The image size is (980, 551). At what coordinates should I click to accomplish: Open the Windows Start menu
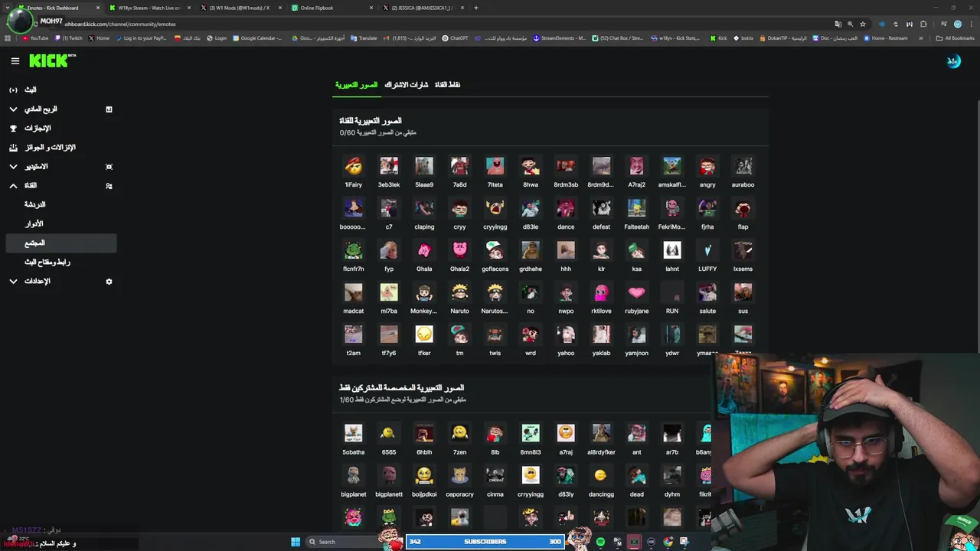click(x=296, y=542)
